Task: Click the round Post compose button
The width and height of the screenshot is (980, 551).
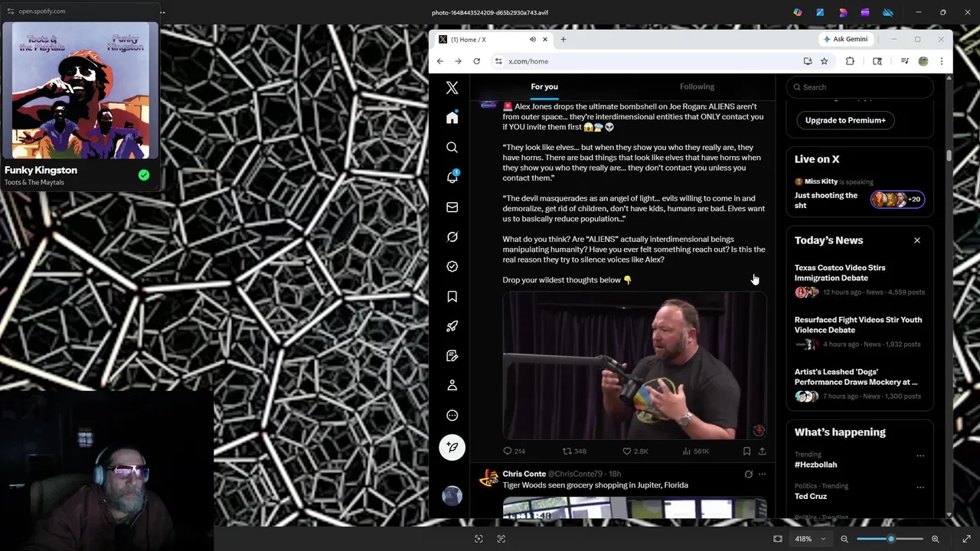Action: tap(452, 448)
